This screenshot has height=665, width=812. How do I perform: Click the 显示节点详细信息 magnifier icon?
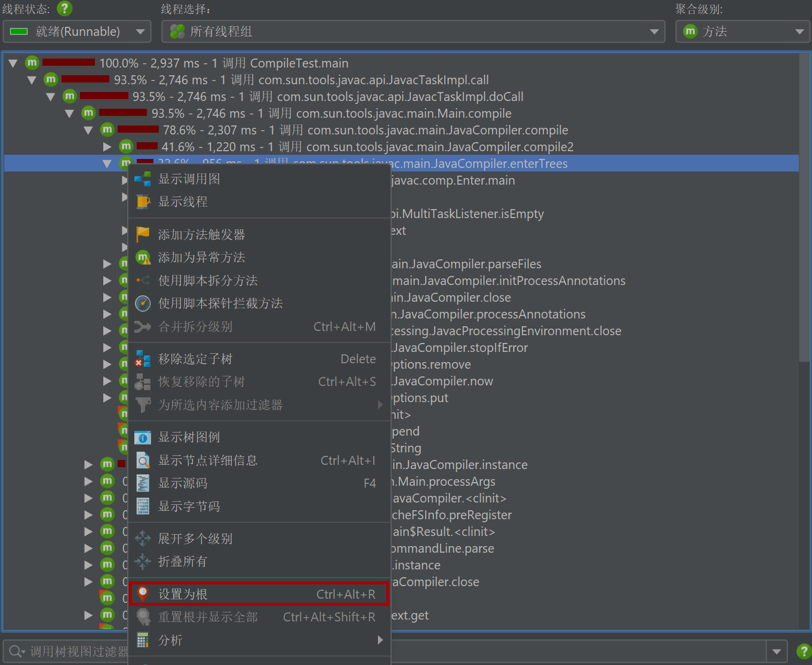pos(143,461)
